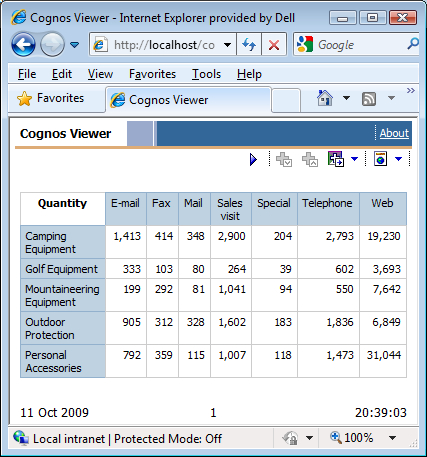Image resolution: width=427 pixels, height=457 pixels.
Task: Click the browser Back arrow button
Action: (23, 45)
